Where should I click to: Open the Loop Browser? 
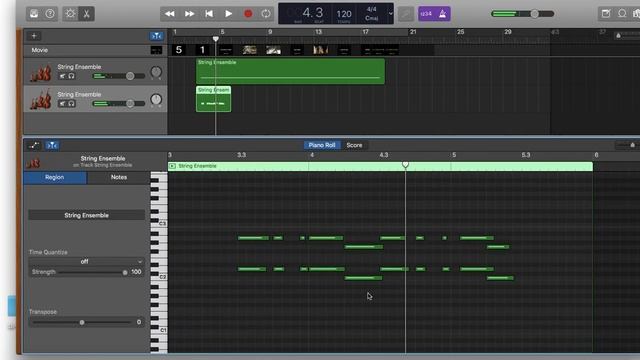click(622, 13)
